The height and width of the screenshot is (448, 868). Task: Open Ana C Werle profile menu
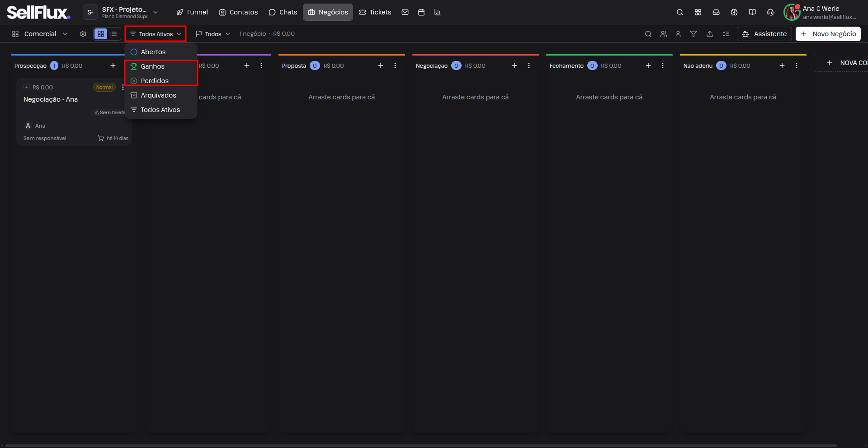[x=820, y=12]
